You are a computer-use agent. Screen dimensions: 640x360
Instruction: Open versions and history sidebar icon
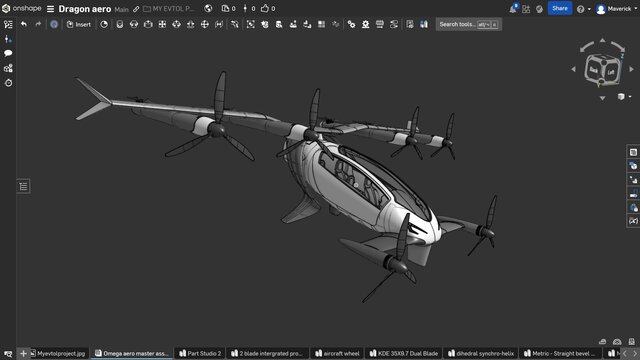(x=8, y=39)
